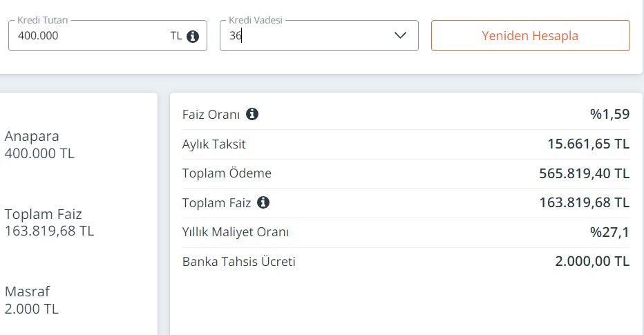Click the Kredi Vadesi field label

point(256,20)
